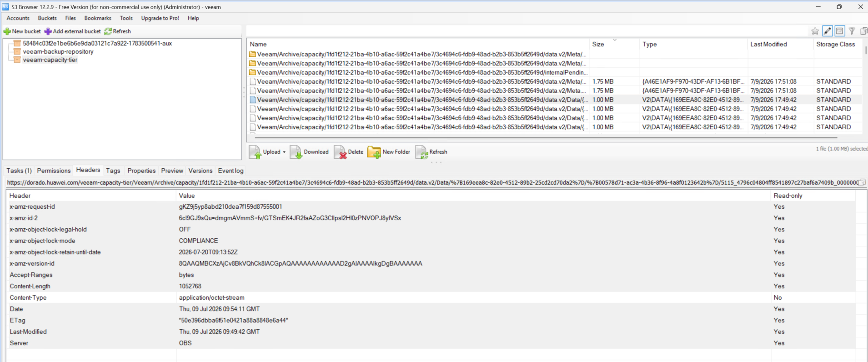
Task: Open the Event log tab
Action: tap(231, 171)
